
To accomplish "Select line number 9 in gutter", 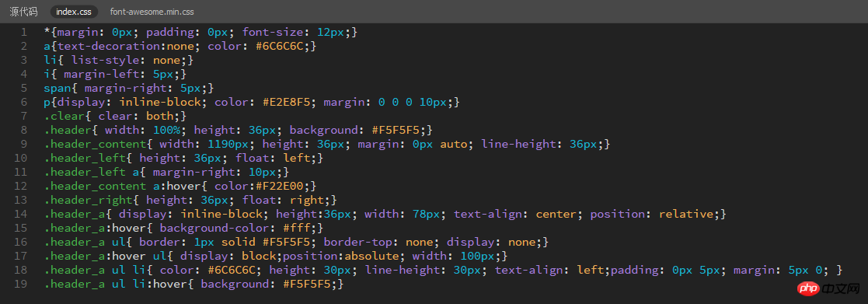I will [x=24, y=144].
